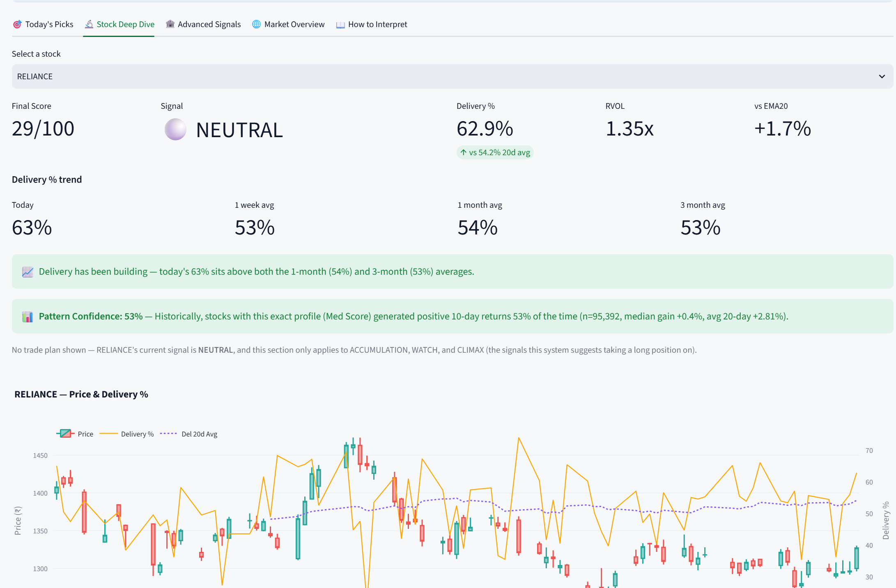Click the bold NEUTRAL word in trade plan note
The height and width of the screenshot is (588, 896).
coord(216,350)
